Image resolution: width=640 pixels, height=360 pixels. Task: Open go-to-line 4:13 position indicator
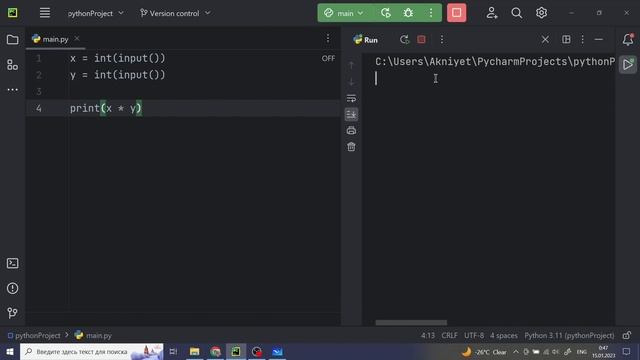click(428, 336)
